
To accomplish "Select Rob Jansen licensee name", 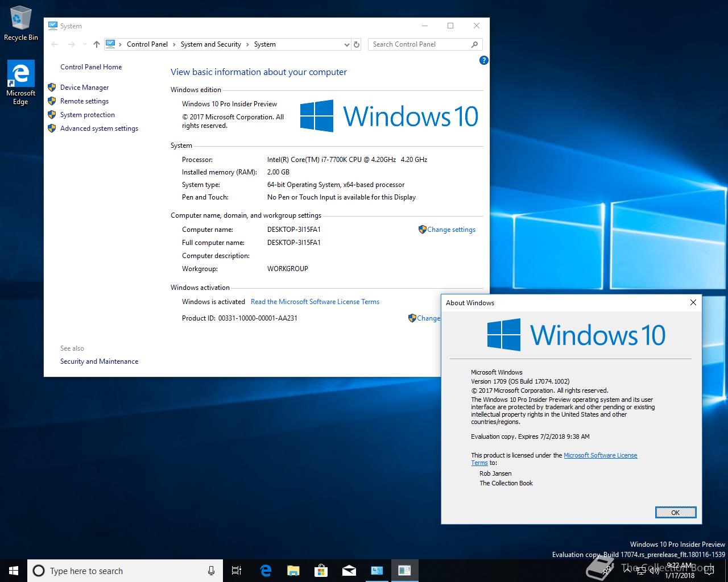I will click(x=495, y=473).
